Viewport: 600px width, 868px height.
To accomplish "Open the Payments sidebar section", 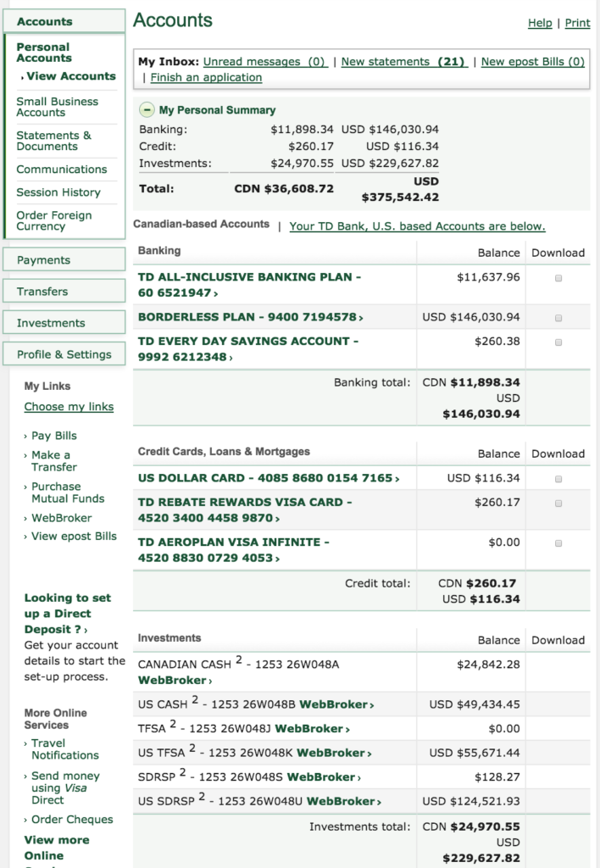I will [x=64, y=259].
